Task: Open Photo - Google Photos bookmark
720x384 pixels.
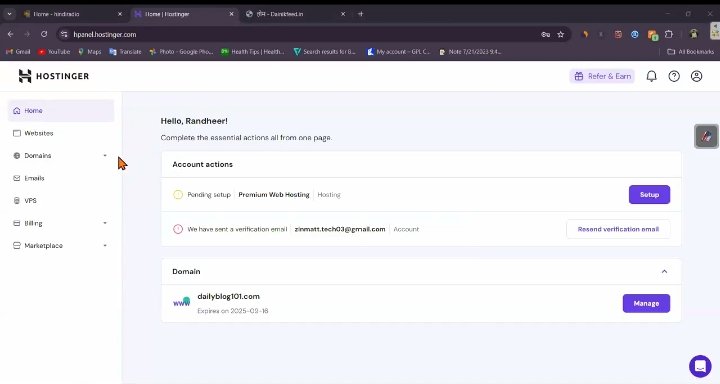Action: click(x=181, y=52)
